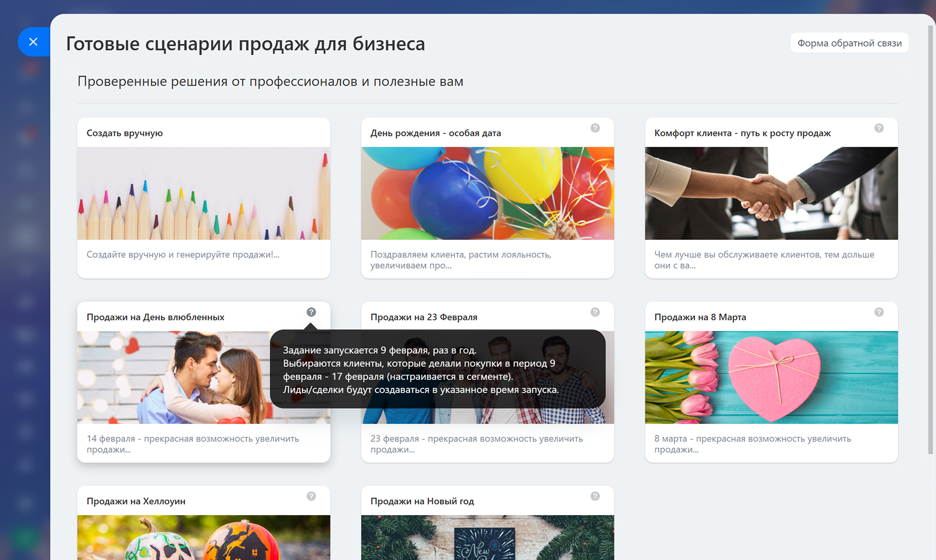
Task: Click Продажи на 23 Февраля title
Action: 424,317
